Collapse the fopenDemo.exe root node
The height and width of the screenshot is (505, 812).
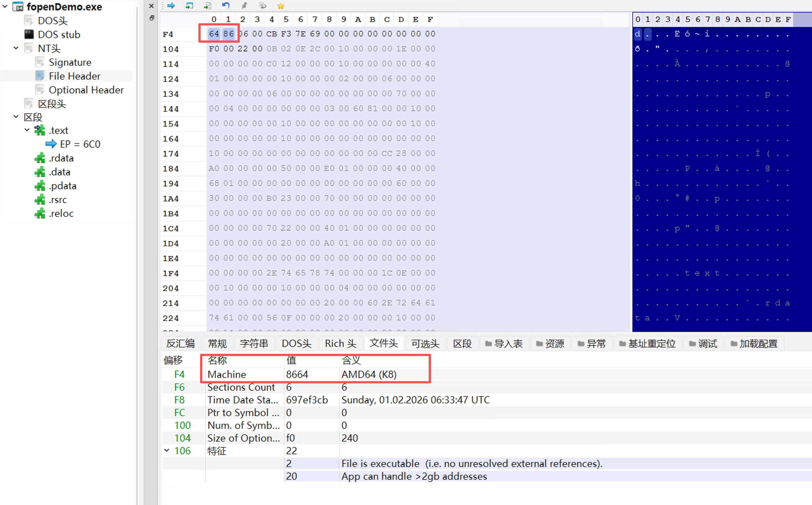pos(5,6)
